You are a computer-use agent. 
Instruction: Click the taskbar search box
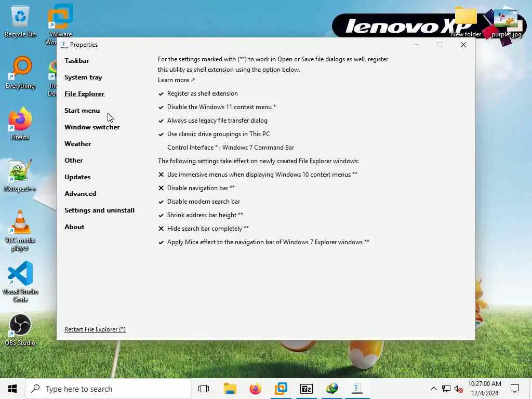(x=108, y=389)
